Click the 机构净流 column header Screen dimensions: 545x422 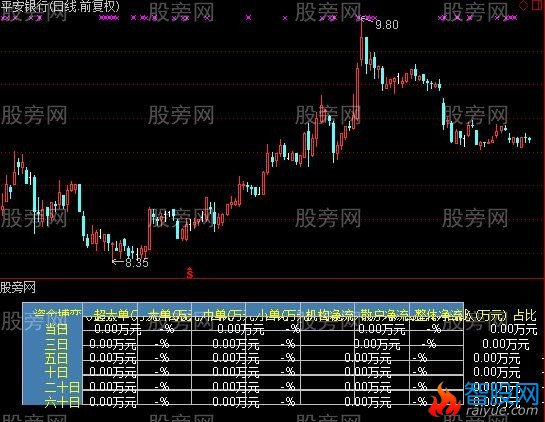[x=330, y=315]
